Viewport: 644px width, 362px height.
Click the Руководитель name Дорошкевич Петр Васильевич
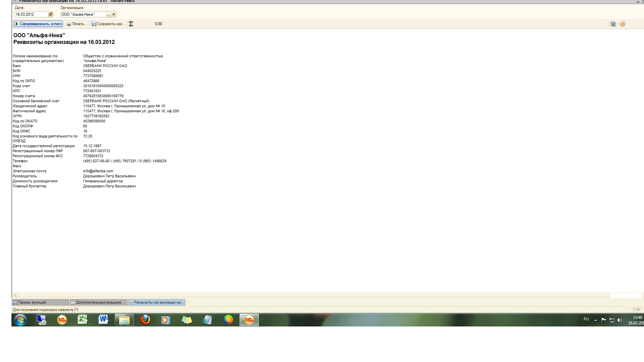point(109,176)
